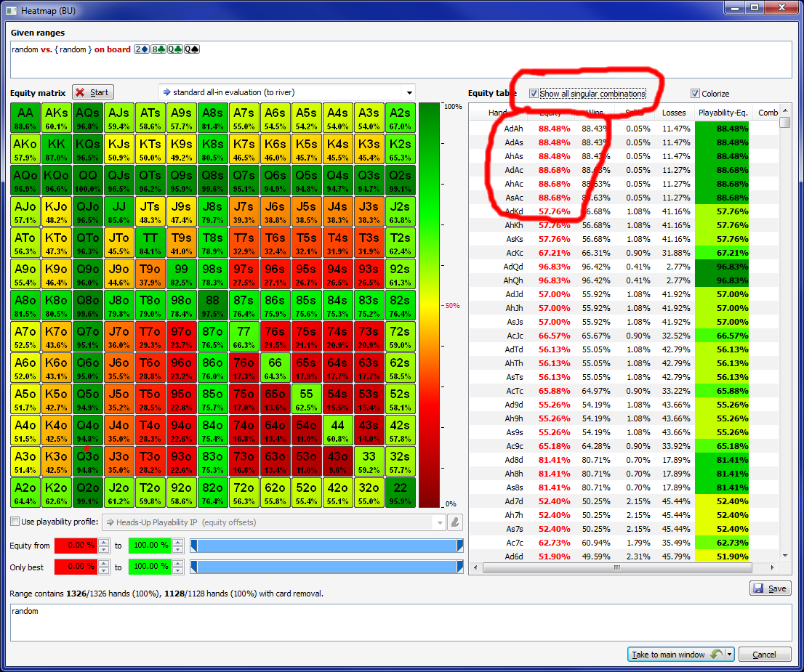Sort equity table by Playability-Eq. column
804x672 pixels.
pos(723,113)
